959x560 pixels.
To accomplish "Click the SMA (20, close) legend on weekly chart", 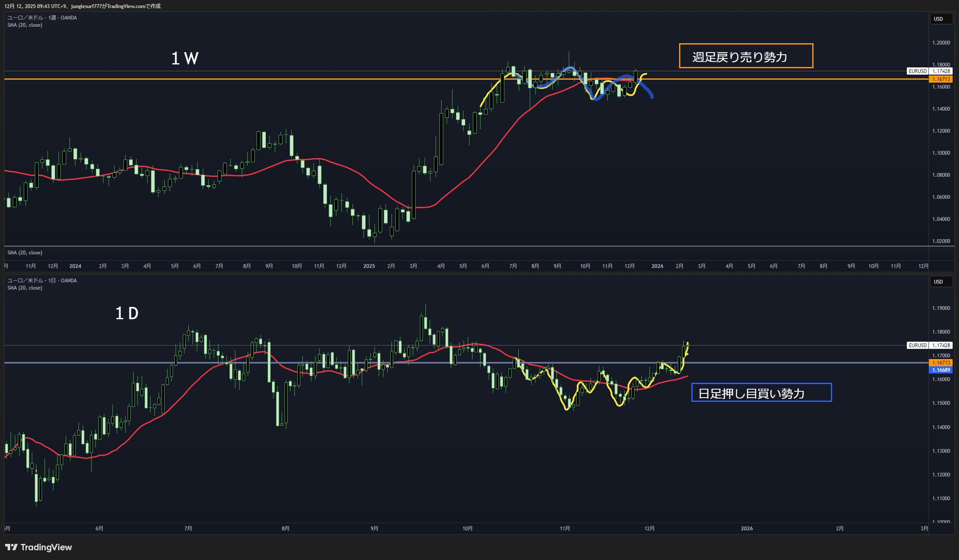I will click(x=25, y=25).
